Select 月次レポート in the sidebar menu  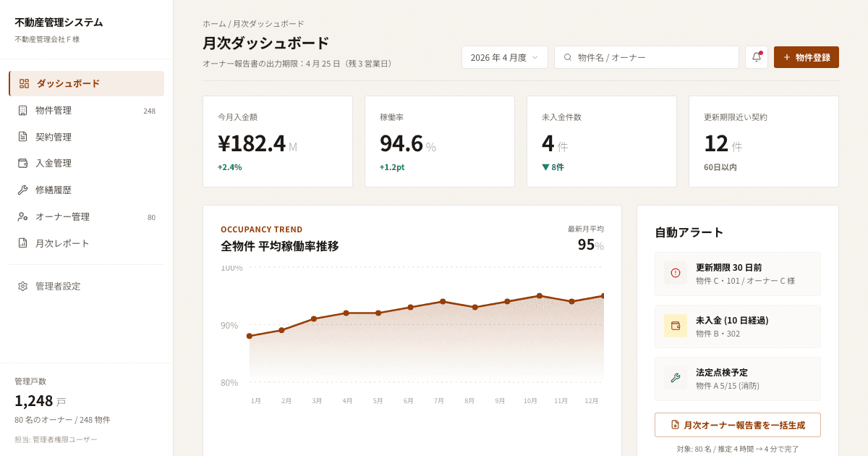point(63,243)
